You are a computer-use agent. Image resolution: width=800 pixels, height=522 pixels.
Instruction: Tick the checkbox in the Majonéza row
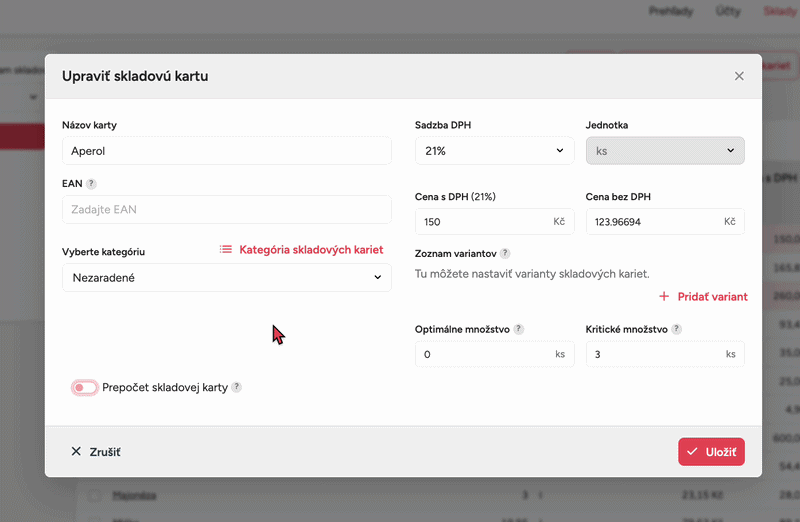point(94,495)
